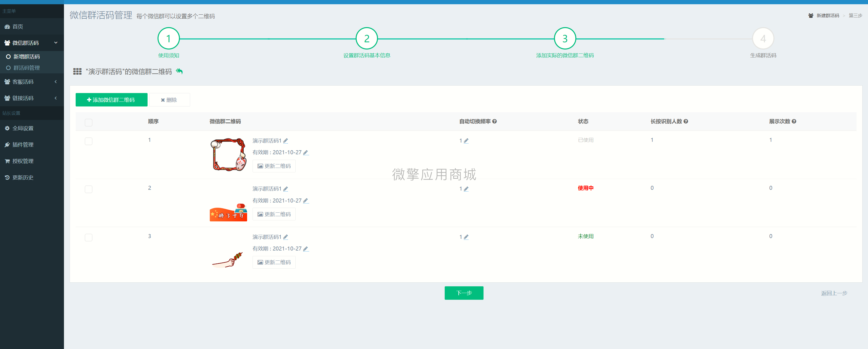The image size is (868, 349).
Task: Click the back arrow icon beside 演示群活码 heading
Action: pyautogui.click(x=179, y=71)
